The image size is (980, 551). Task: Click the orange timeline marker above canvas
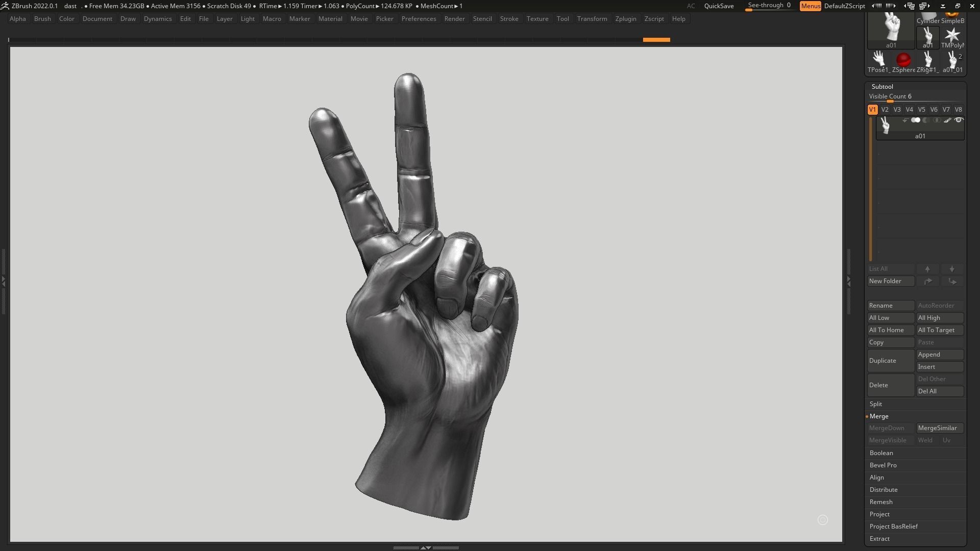tap(656, 40)
